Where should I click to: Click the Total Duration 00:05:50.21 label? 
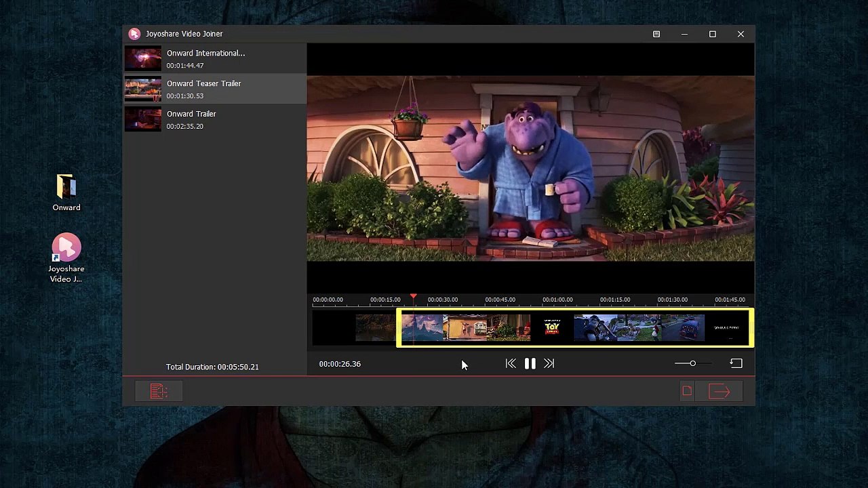212,367
